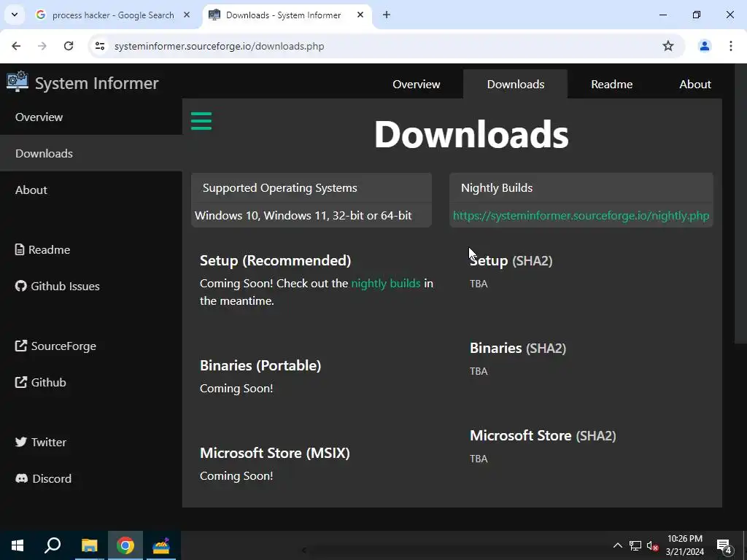This screenshot has width=747, height=560.
Task: Open About in top navigation
Action: click(695, 85)
